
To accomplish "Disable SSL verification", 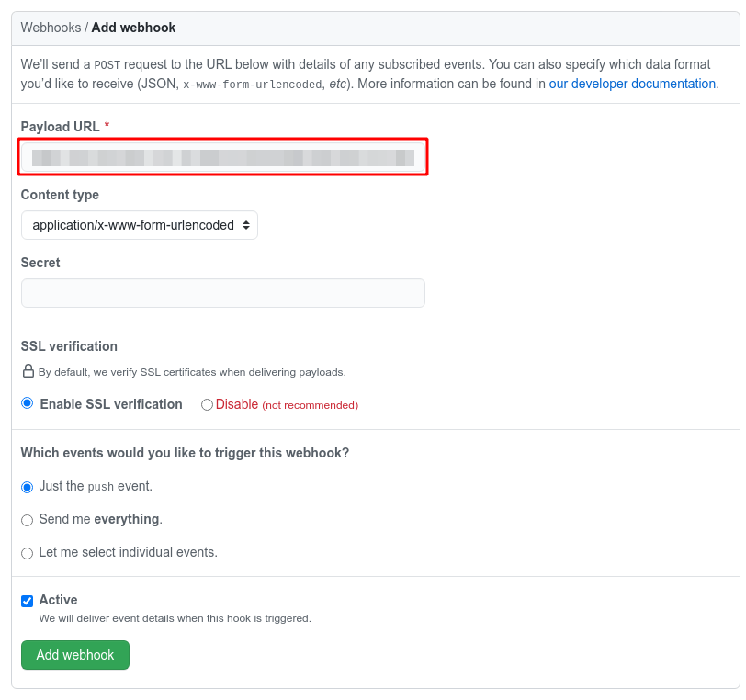I will pyautogui.click(x=207, y=403).
